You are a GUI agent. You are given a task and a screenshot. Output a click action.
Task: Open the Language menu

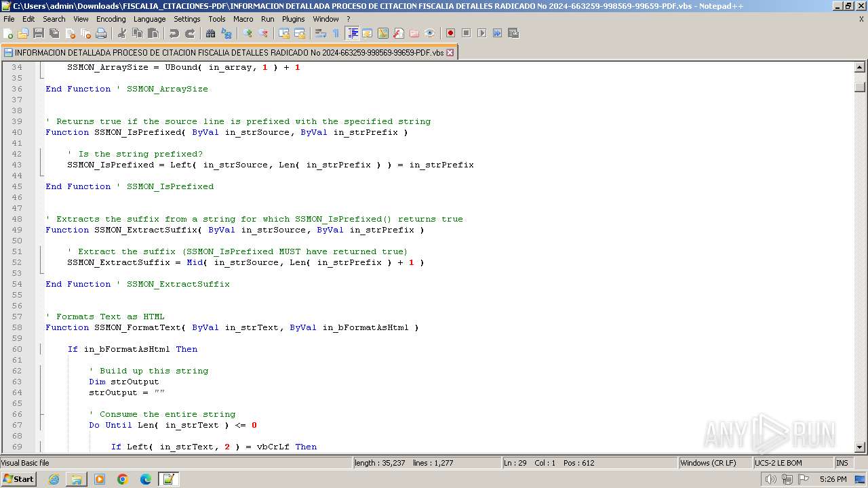tap(149, 19)
